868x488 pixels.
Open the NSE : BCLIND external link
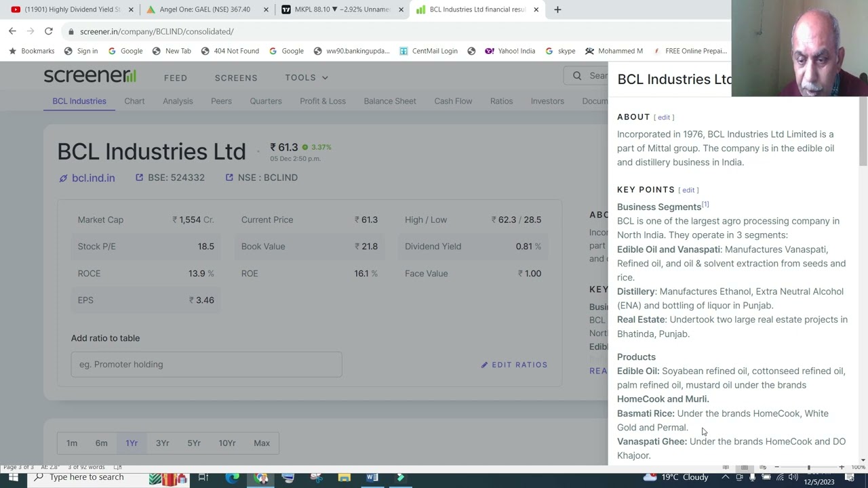261,178
